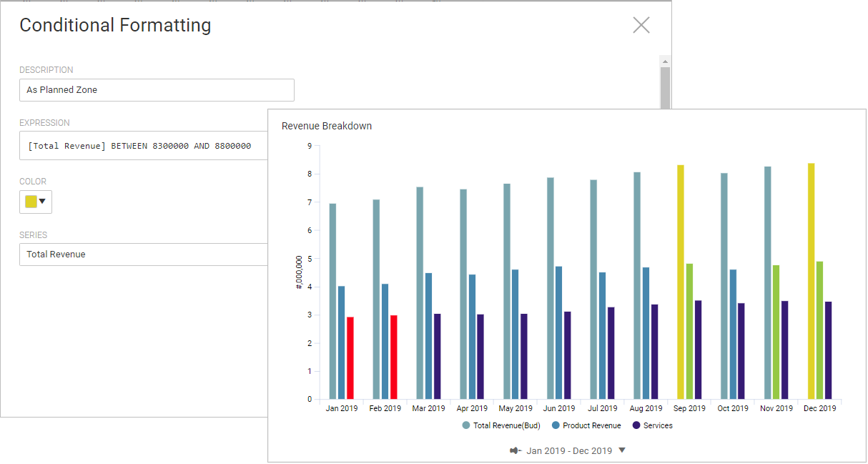The height and width of the screenshot is (464, 868).
Task: Toggle Product Revenue legend marker
Action: point(556,425)
